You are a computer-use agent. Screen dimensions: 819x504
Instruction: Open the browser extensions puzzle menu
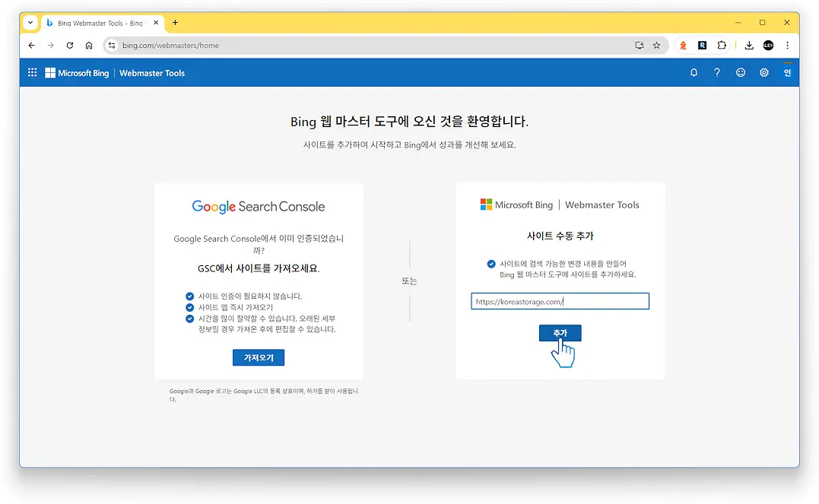pos(722,45)
